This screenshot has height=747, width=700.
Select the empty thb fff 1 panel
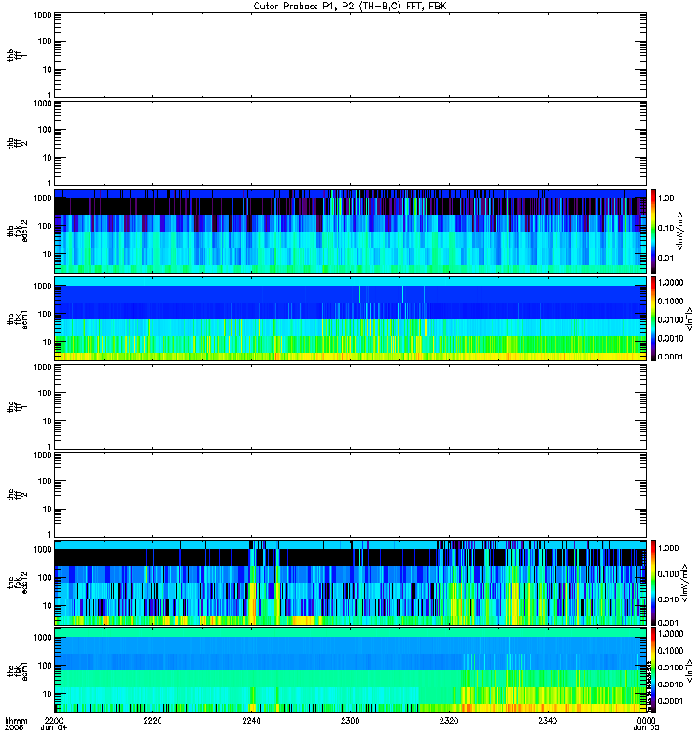pos(350,55)
